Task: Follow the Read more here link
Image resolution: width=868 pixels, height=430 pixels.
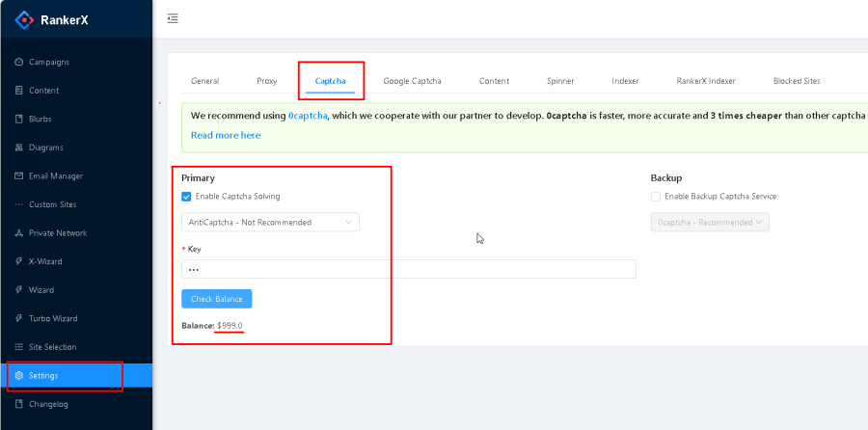Action: coord(226,136)
